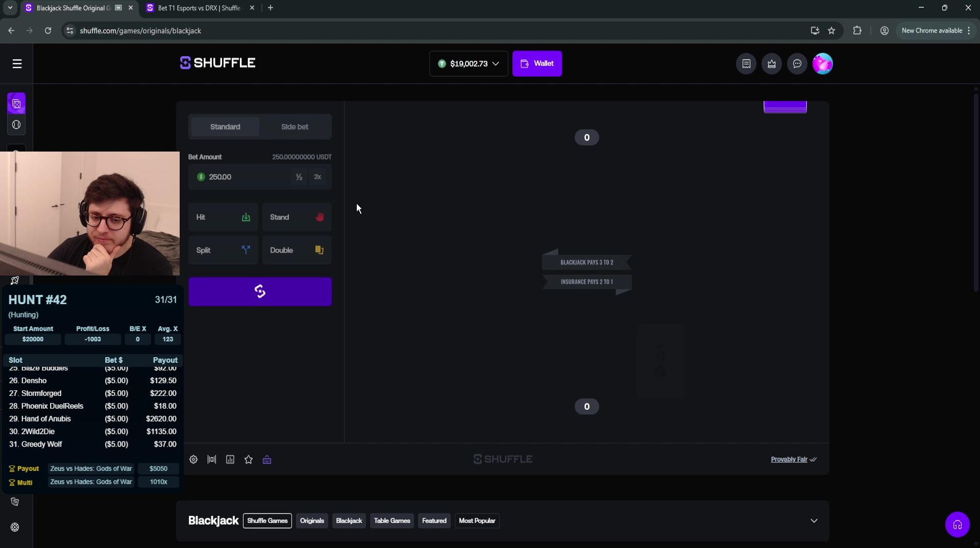Click the Hit button

[x=223, y=217]
